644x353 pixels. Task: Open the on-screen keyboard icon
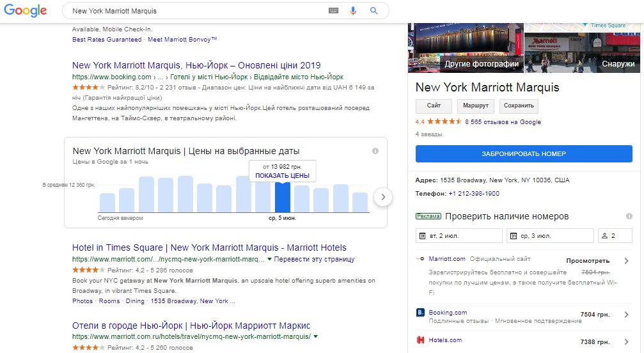coord(333,11)
